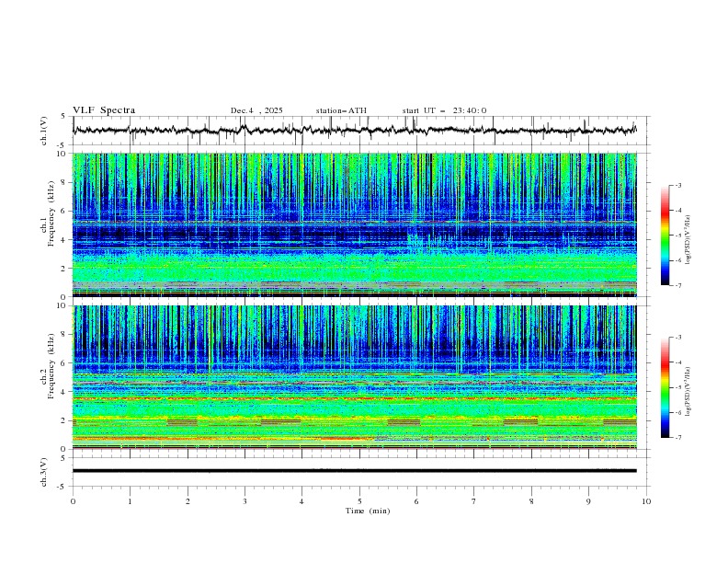Select the "Time (min)" axis title
This screenshot has width=728, height=563.
tap(368, 511)
